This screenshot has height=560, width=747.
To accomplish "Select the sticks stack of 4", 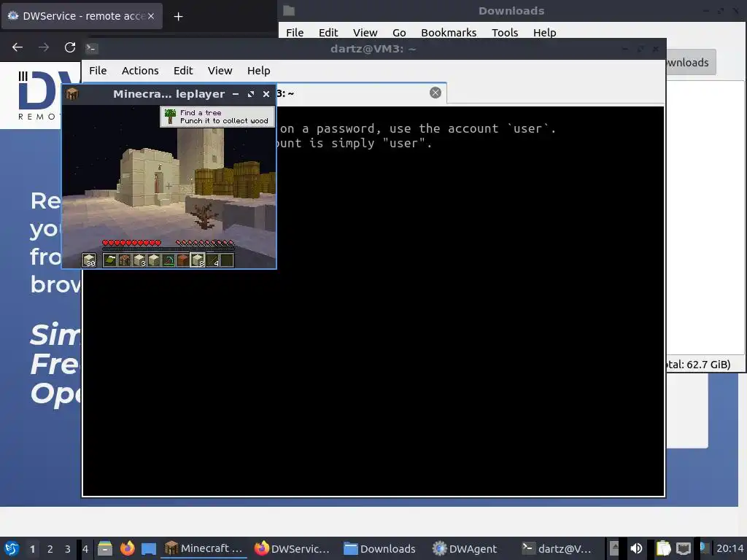I will coord(212,260).
